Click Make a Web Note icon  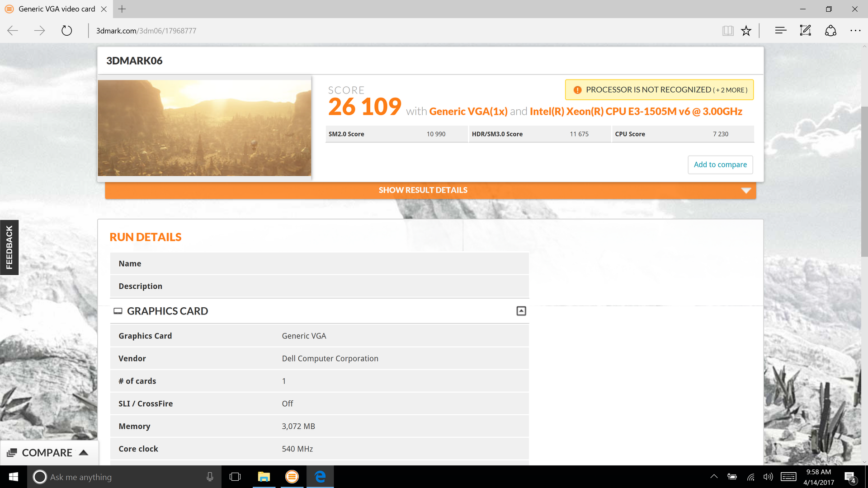[805, 31]
